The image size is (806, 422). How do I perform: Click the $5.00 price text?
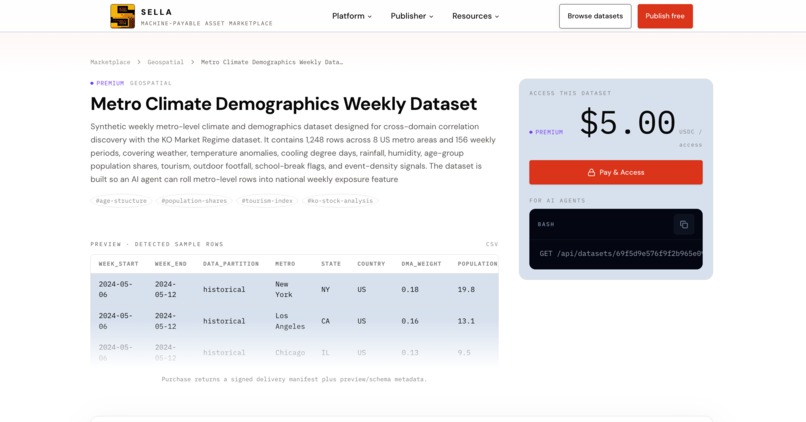tap(628, 123)
